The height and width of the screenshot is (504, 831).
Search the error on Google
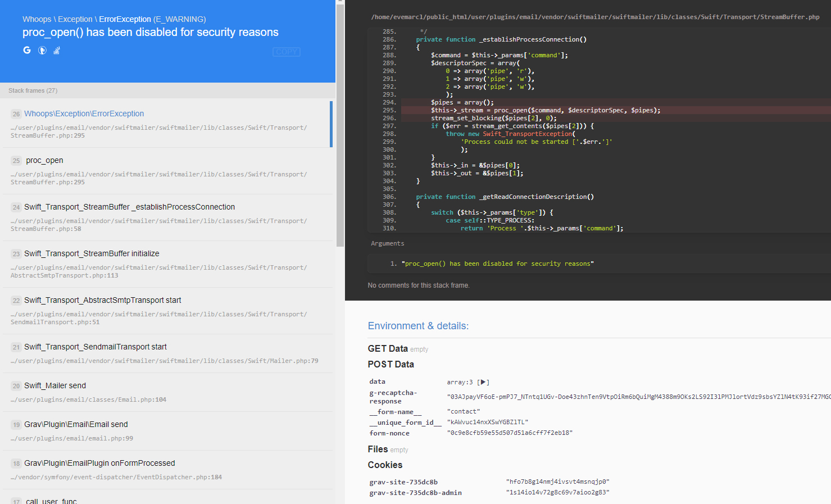click(x=27, y=50)
